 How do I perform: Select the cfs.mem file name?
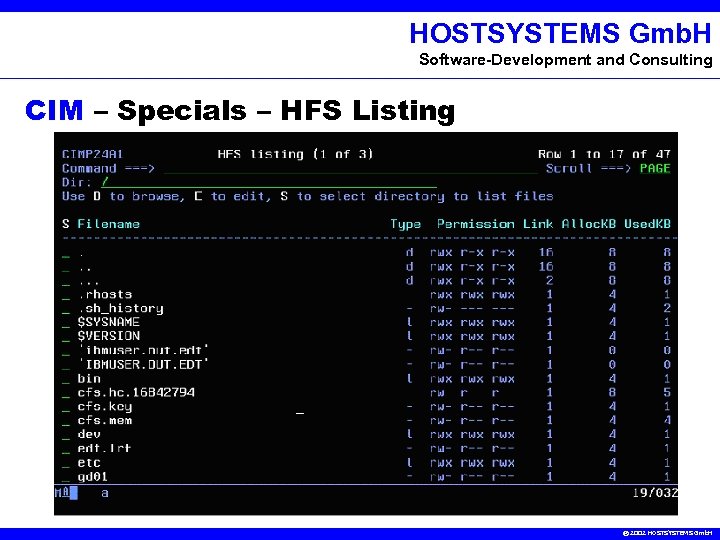coord(105,421)
